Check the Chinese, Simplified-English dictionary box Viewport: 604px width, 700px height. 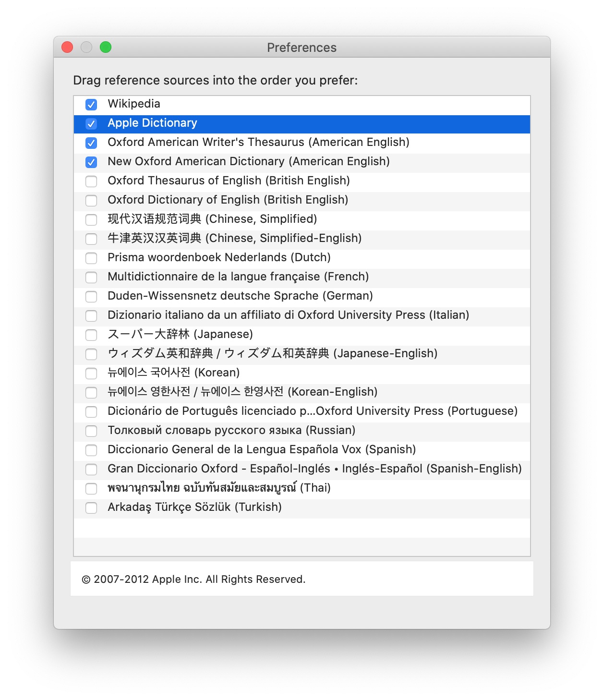click(x=91, y=239)
